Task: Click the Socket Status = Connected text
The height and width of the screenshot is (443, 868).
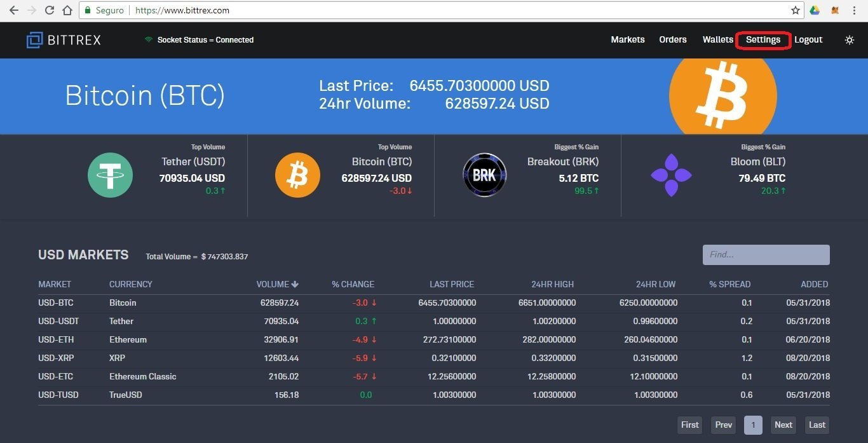Action: [x=205, y=39]
